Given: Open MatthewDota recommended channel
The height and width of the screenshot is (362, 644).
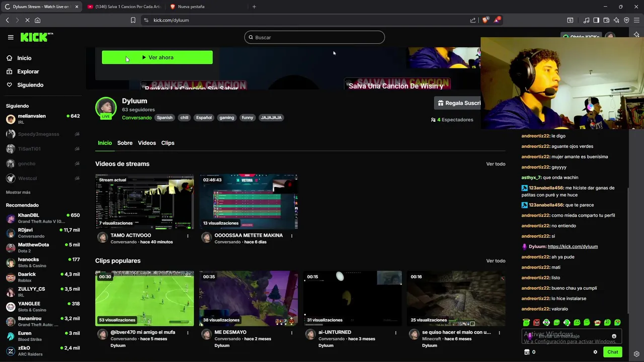Looking at the screenshot, I should pos(42,248).
